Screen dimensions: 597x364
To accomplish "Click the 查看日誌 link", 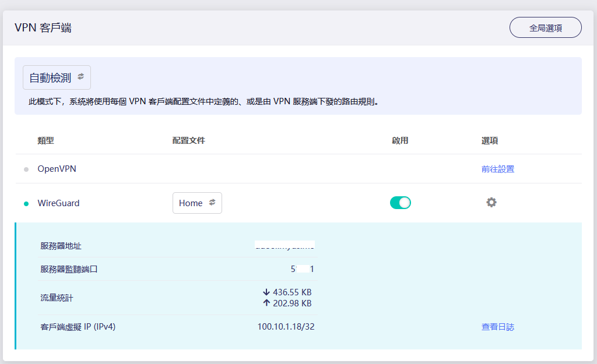I will (x=497, y=326).
